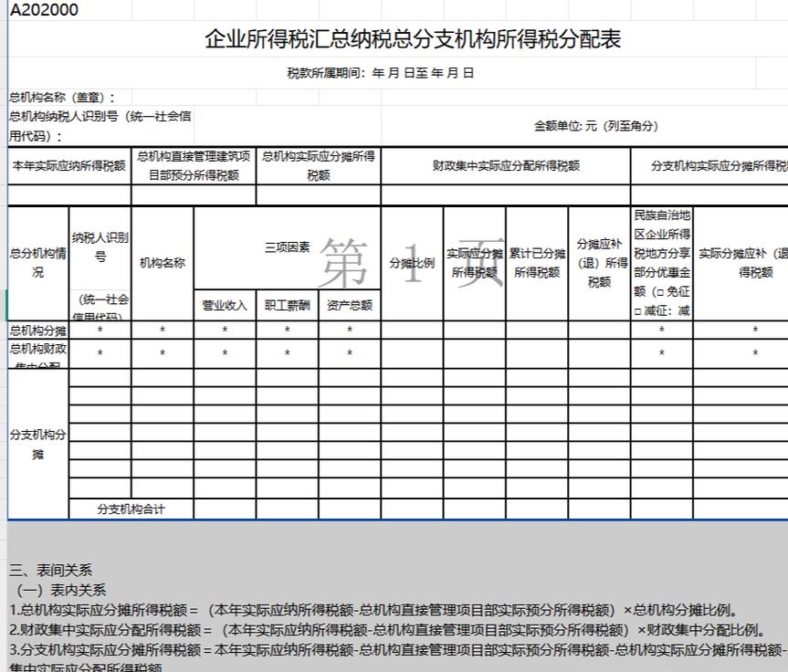
Task: Click 三项因素 merged header
Action: (288, 247)
